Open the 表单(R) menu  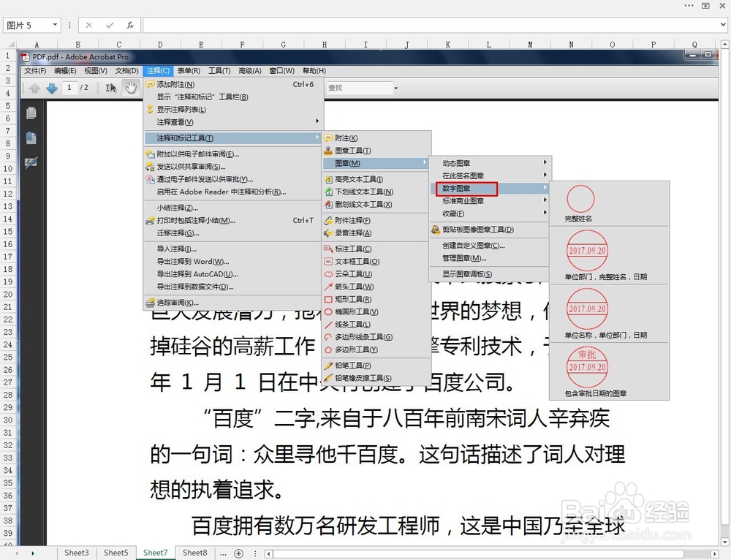point(189,71)
